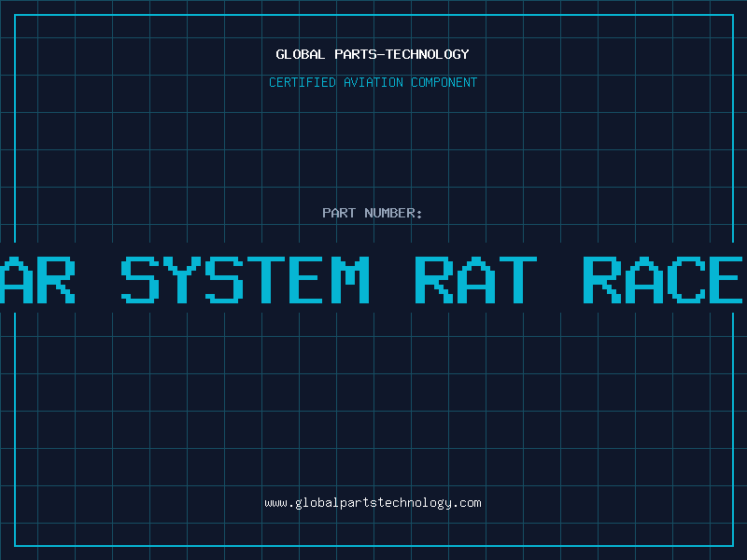Select the word RACE in the banner

pyautogui.click(x=663, y=280)
